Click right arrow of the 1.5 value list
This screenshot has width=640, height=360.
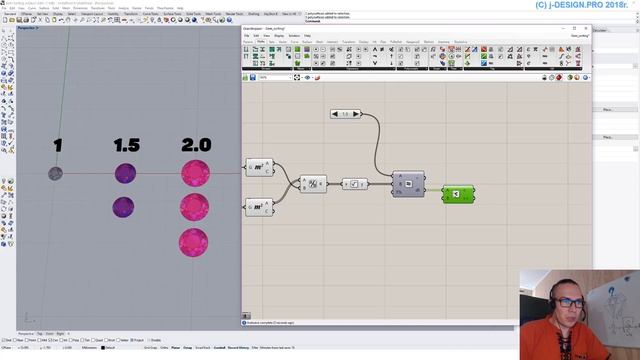coord(356,114)
